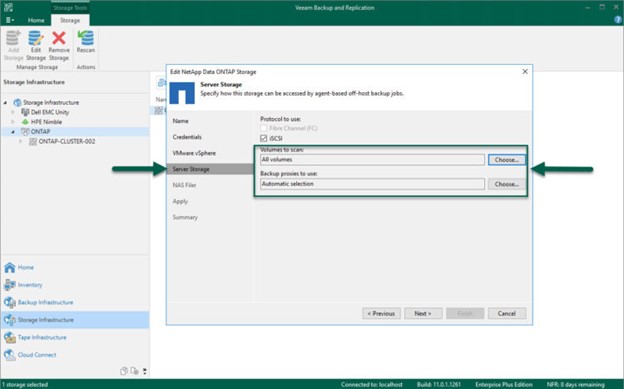Select the Storage Infrastructure root tree node
Image resolution: width=624 pixels, height=389 pixels.
tap(51, 102)
